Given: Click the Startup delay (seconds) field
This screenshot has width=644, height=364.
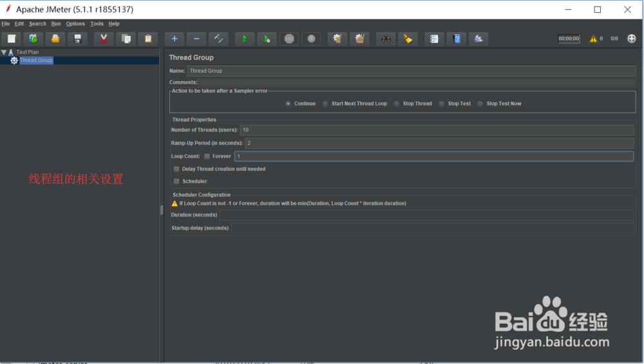Looking at the screenshot, I should pyautogui.click(x=433, y=228).
